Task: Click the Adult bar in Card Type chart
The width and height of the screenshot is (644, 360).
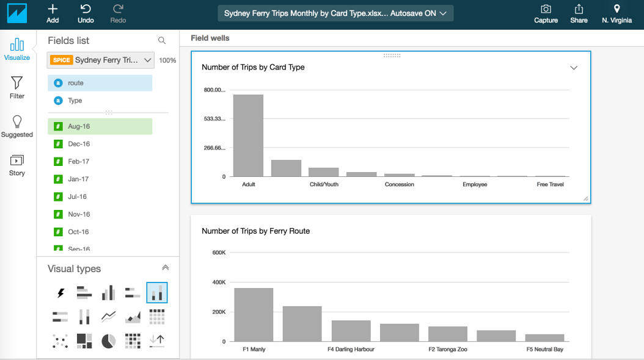Action: coord(248,135)
